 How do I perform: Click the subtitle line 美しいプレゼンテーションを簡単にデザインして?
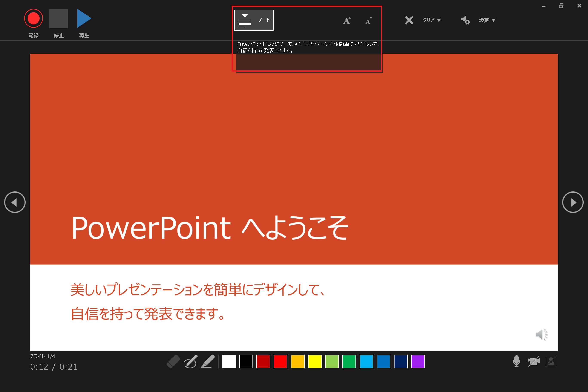[x=198, y=290]
